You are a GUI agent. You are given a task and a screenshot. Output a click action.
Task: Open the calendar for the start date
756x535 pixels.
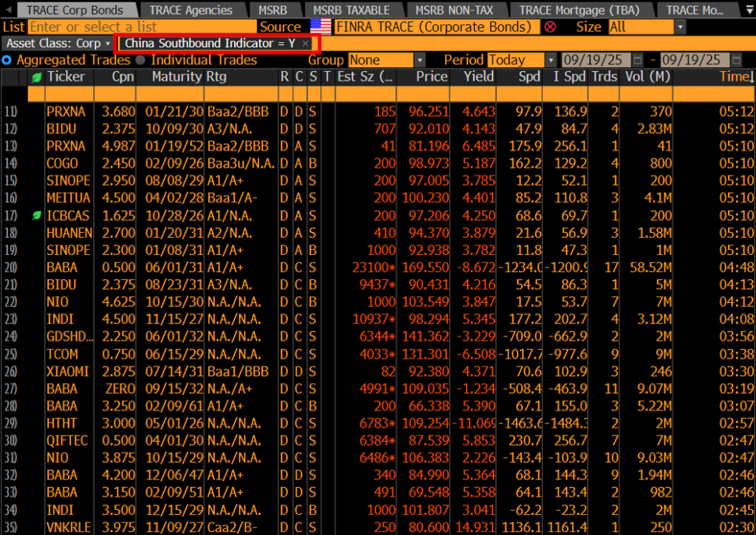(x=637, y=60)
